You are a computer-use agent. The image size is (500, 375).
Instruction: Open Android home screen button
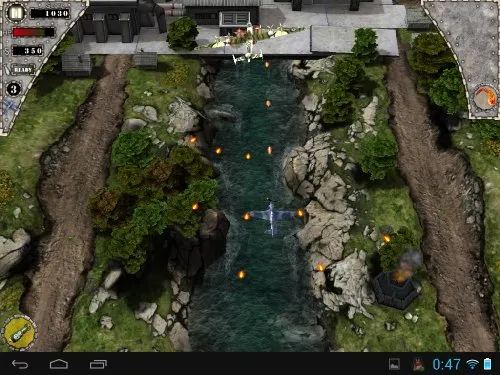[x=59, y=364]
